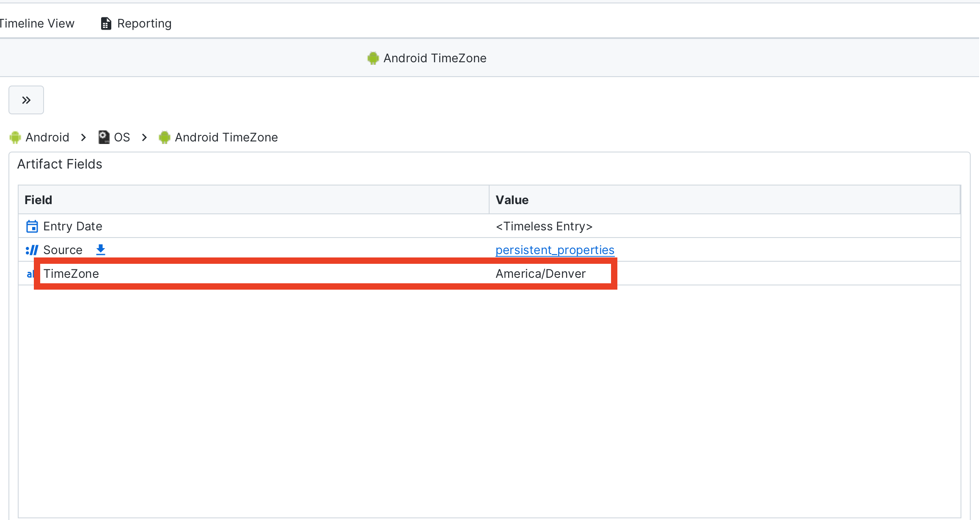Image resolution: width=980 pixels, height=520 pixels.
Task: Click the Value column header
Action: point(512,200)
